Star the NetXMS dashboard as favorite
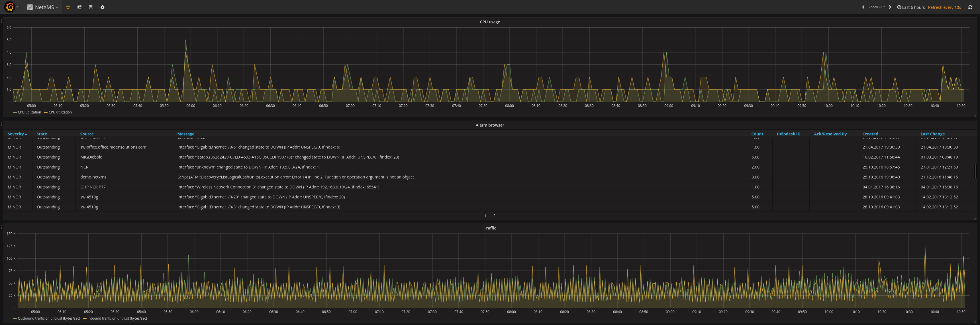980x325 pixels. (x=68, y=7)
